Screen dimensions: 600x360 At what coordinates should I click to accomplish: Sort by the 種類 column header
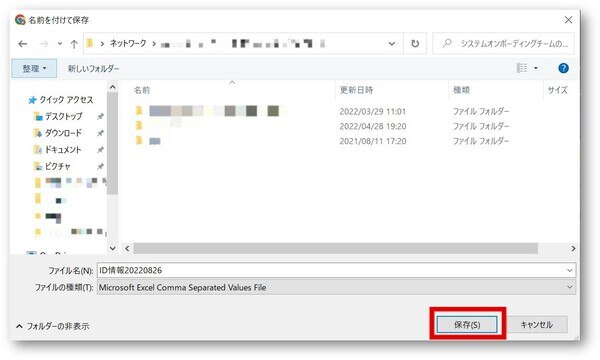(461, 90)
